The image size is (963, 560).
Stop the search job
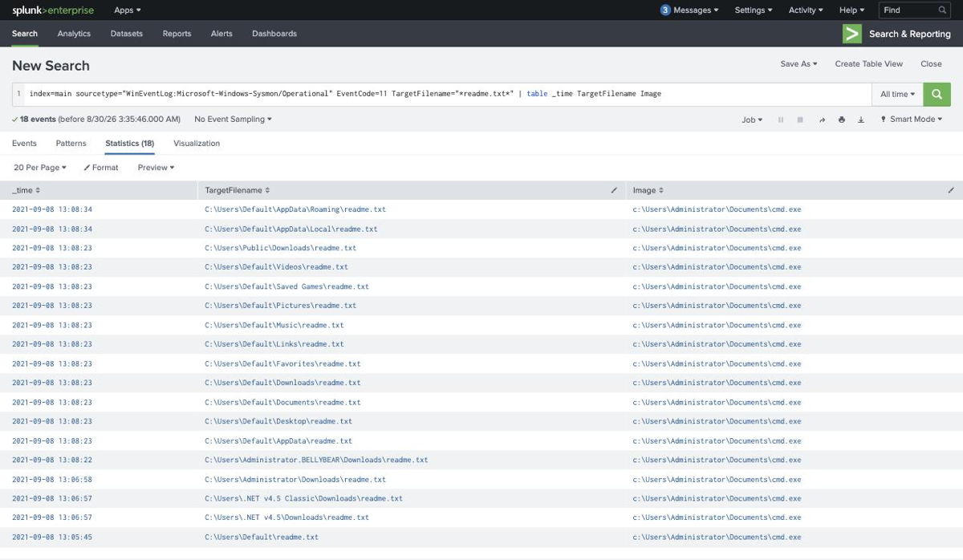[800, 120]
